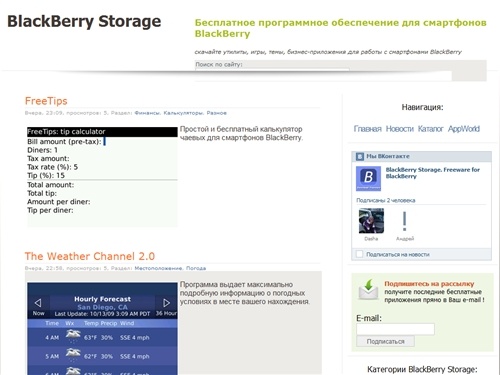Screen dimensions: 500x375
Task: Click the left arrow in weather screenshot
Action: tap(38, 303)
